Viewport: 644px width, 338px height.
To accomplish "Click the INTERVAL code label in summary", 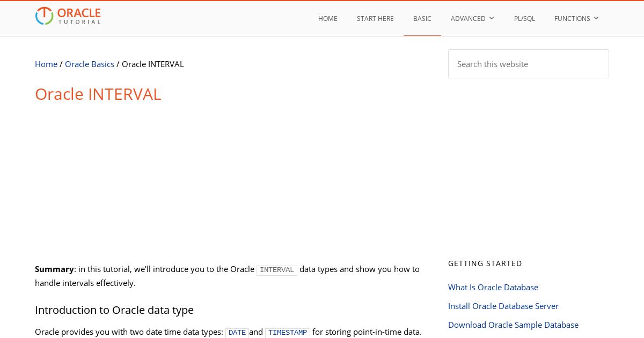I will click(x=277, y=270).
